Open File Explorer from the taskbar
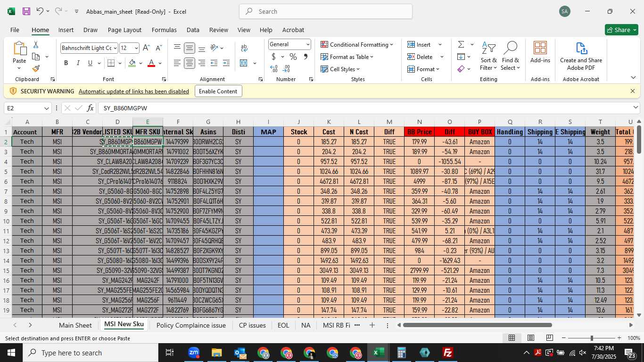This screenshot has width=644, height=362. pyautogui.click(x=216, y=353)
